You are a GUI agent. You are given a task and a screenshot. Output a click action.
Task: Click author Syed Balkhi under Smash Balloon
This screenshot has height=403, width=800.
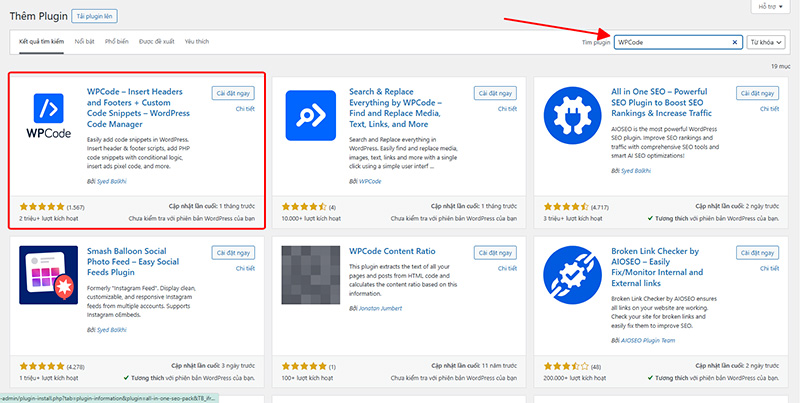coord(111,330)
